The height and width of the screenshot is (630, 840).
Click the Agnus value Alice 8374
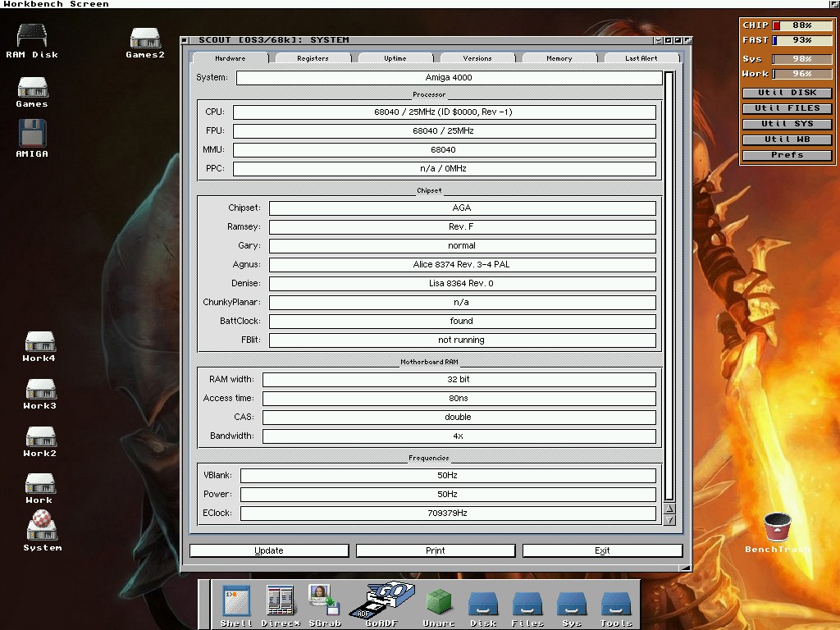pos(463,265)
